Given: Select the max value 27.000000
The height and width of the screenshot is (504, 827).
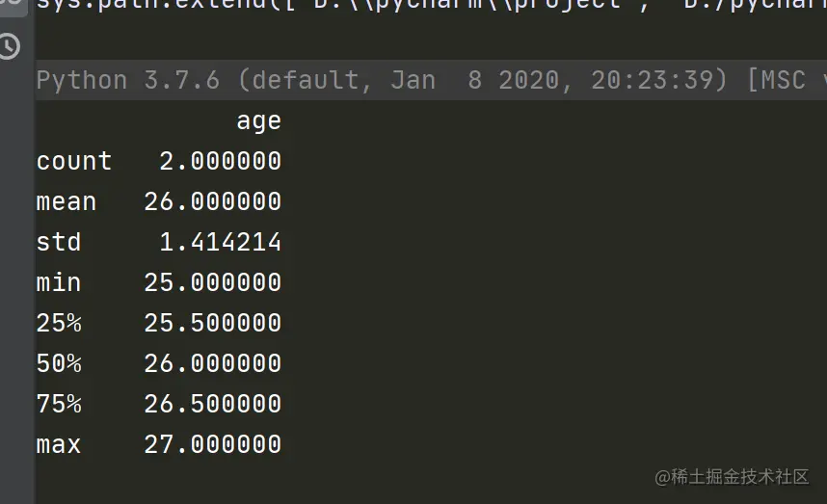Looking at the screenshot, I should coord(213,444).
